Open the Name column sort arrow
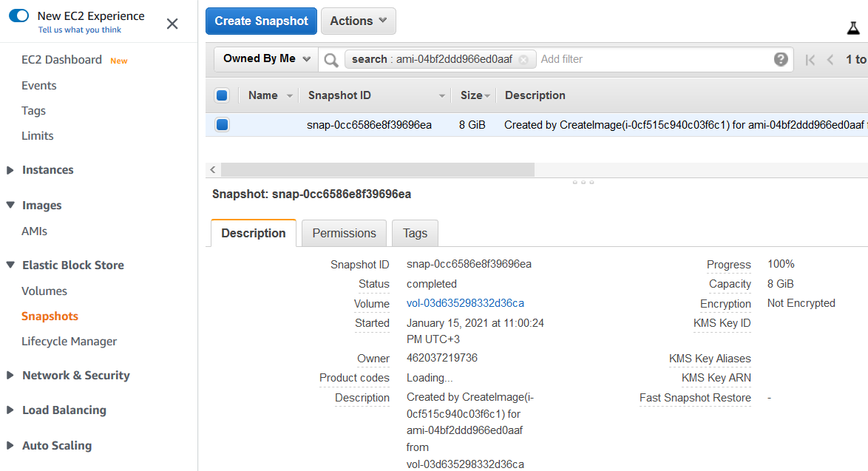This screenshot has width=868, height=471. pyautogui.click(x=290, y=96)
